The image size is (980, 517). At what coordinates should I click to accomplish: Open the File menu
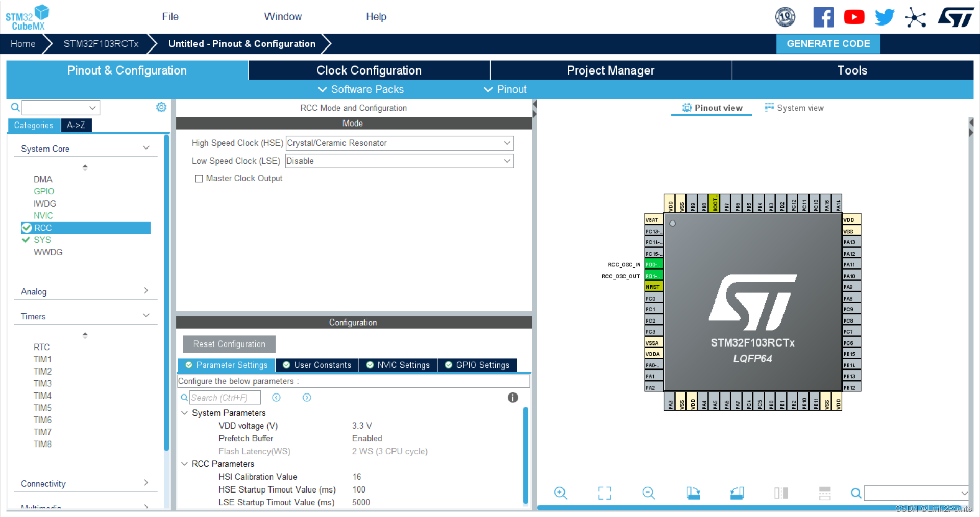pyautogui.click(x=170, y=17)
